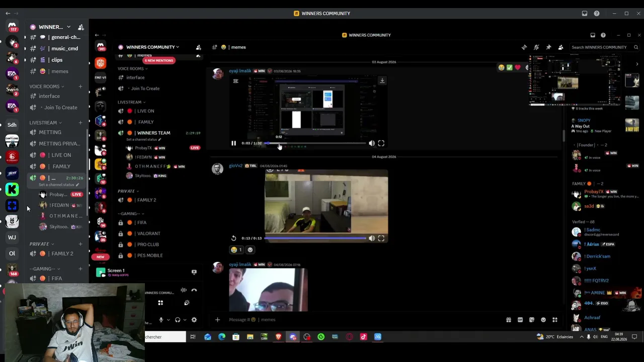Open TikTok from the Windows taskbar
Image resolution: width=644 pixels, height=362 pixels.
[x=364, y=337]
